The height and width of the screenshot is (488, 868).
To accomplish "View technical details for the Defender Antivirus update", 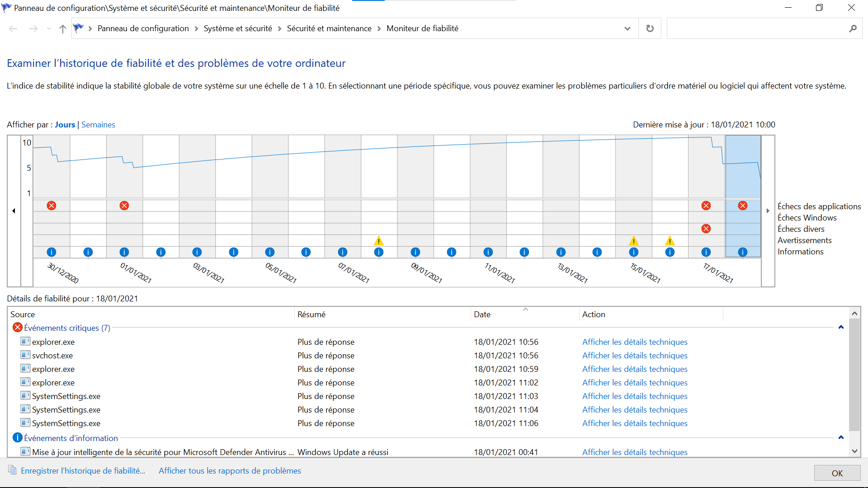I will coord(635,452).
